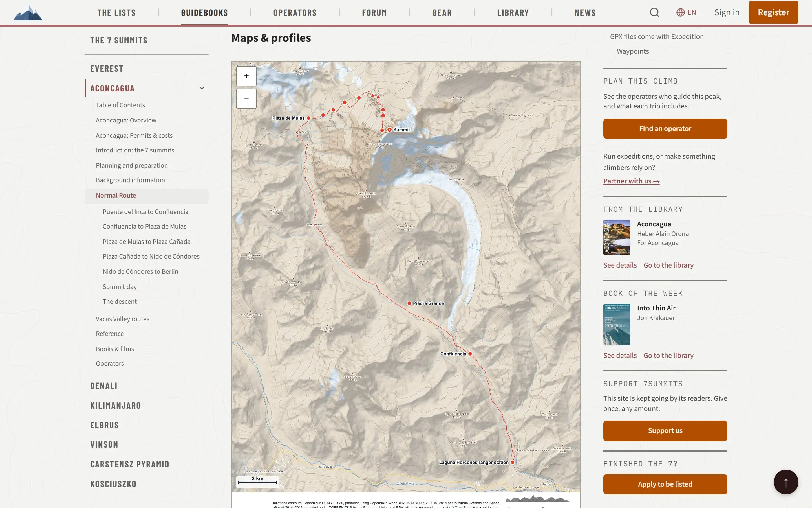812x508 pixels.
Task: Open Books & films
Action: [x=115, y=349]
